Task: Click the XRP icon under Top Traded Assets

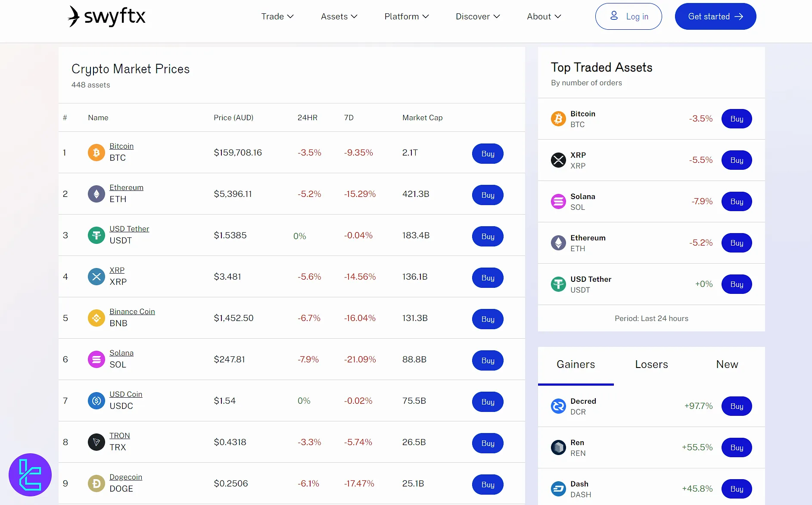Action: point(558,160)
